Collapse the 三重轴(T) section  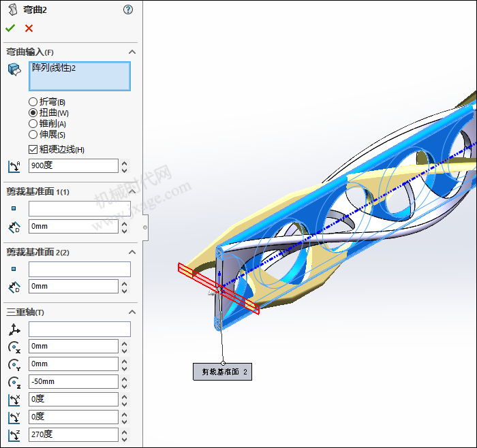point(132,312)
